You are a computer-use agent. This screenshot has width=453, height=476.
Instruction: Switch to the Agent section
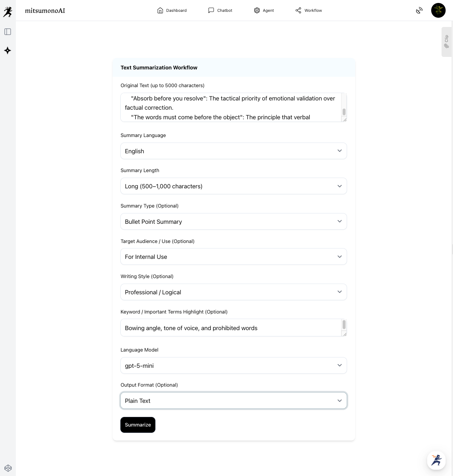coord(264,10)
